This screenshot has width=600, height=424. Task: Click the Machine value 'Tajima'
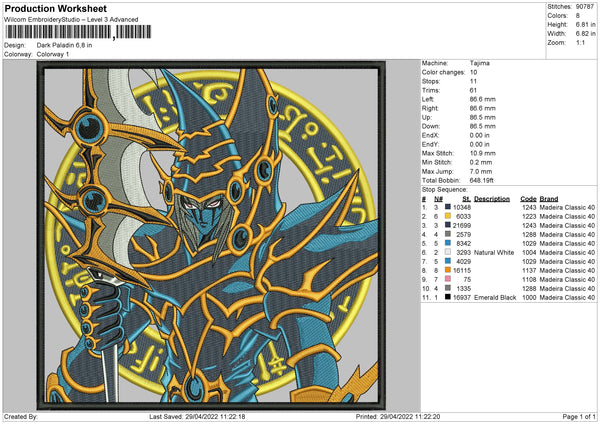point(480,63)
